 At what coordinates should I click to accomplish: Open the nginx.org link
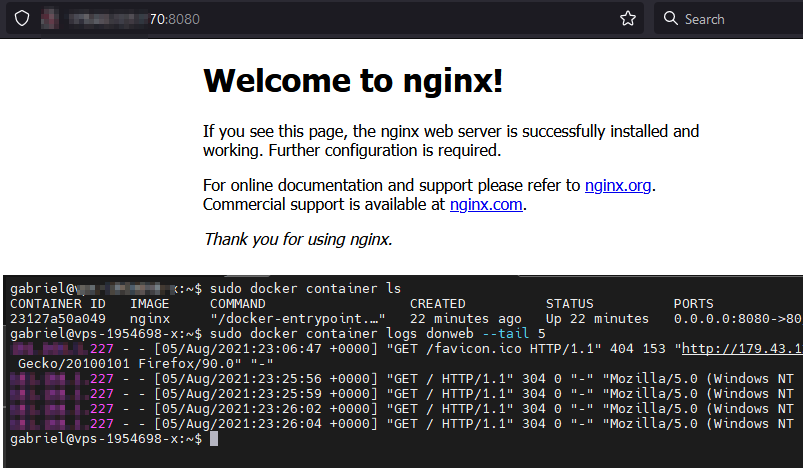tap(618, 185)
